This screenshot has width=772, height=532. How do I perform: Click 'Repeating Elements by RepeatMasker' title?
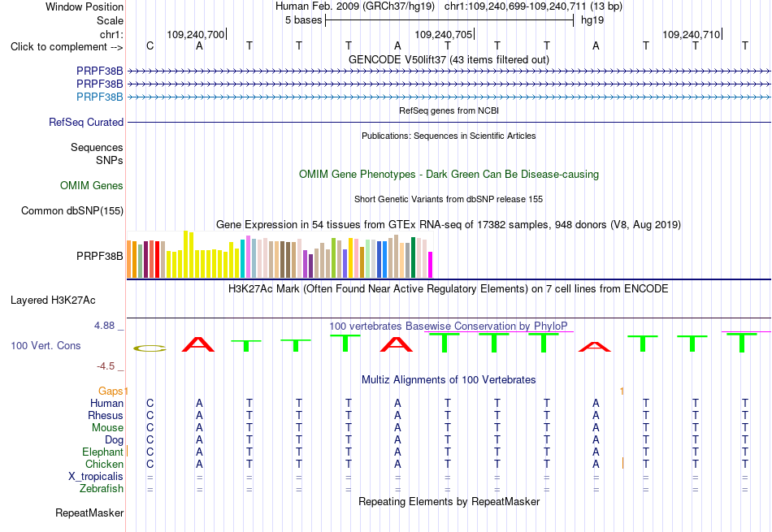pyautogui.click(x=449, y=501)
